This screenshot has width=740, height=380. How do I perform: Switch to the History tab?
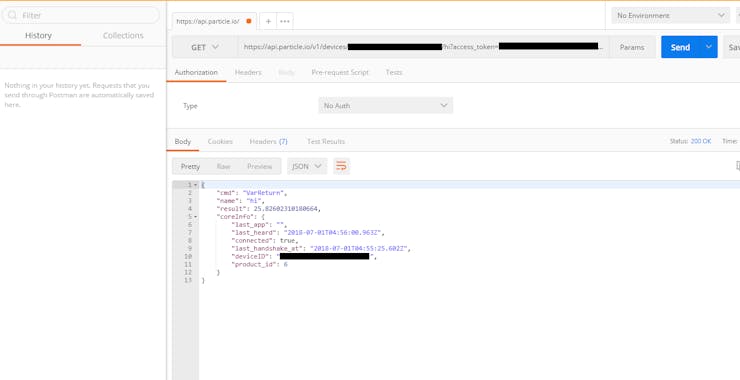click(x=38, y=35)
